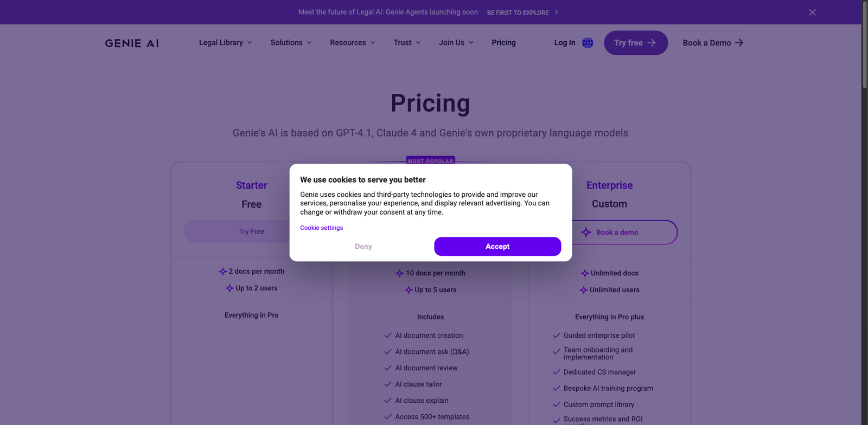Click the checkmark beside AI clause tailor

tap(388, 384)
